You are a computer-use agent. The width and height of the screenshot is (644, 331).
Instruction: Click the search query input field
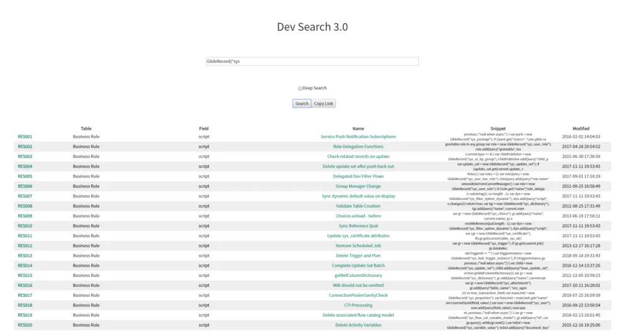point(312,62)
